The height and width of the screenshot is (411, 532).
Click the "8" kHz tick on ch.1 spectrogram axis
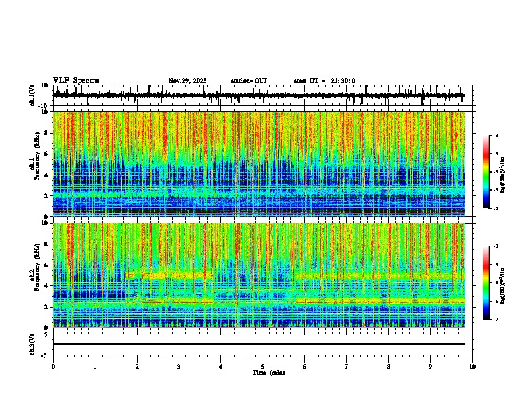(47, 133)
